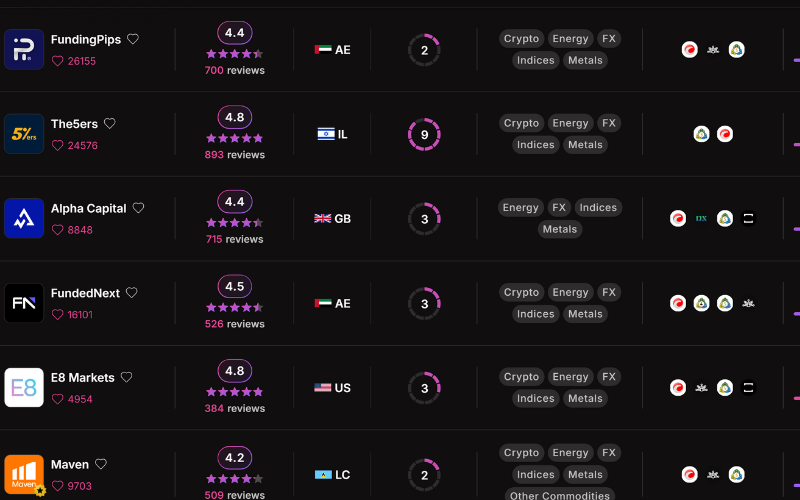
Task: Open the E8 Markets logo
Action: 24,388
